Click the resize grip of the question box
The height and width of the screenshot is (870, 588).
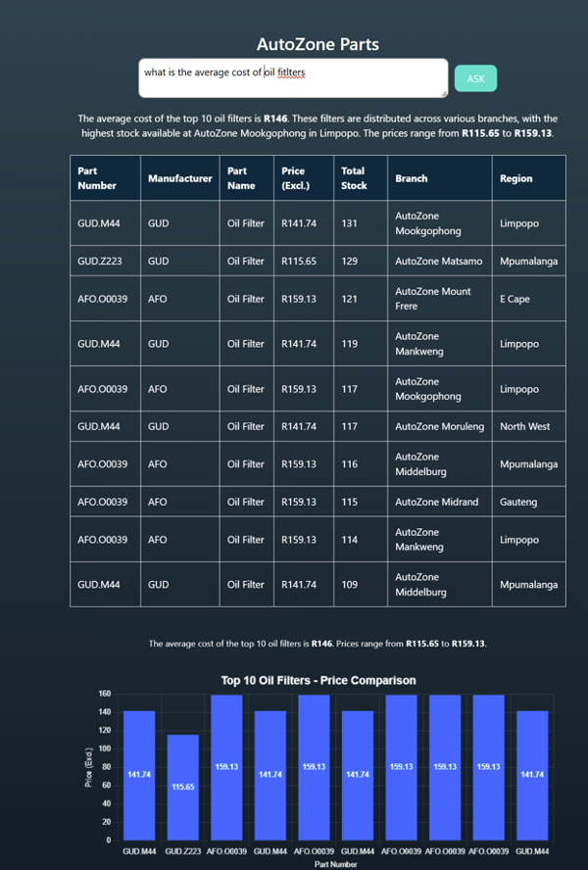tap(444, 94)
